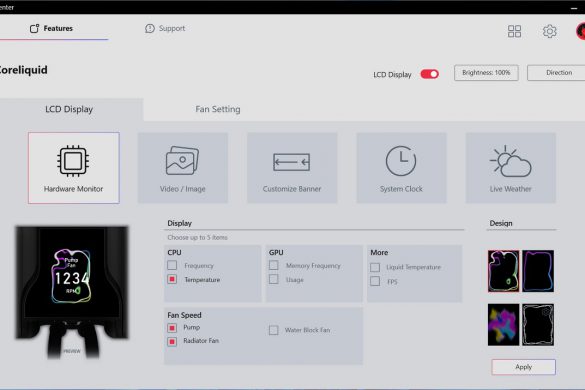Select the colorful outline blob design thumbnail
This screenshot has width=585, height=390.
[503, 271]
